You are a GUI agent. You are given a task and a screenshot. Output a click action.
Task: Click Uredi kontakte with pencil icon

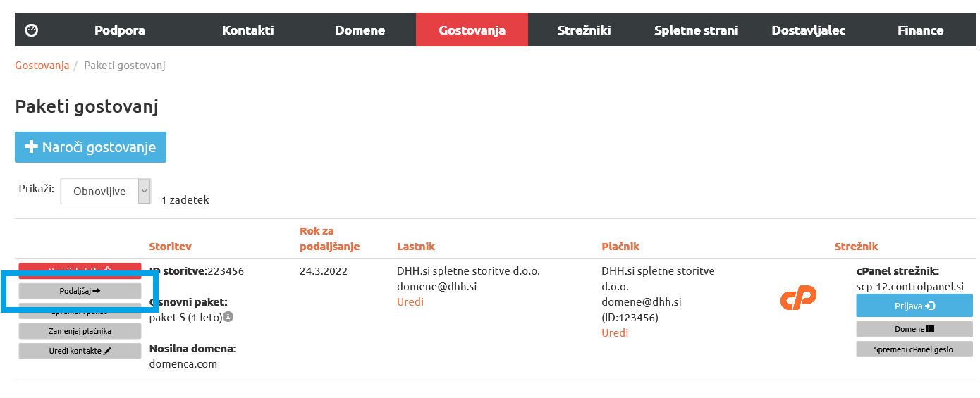80,351
